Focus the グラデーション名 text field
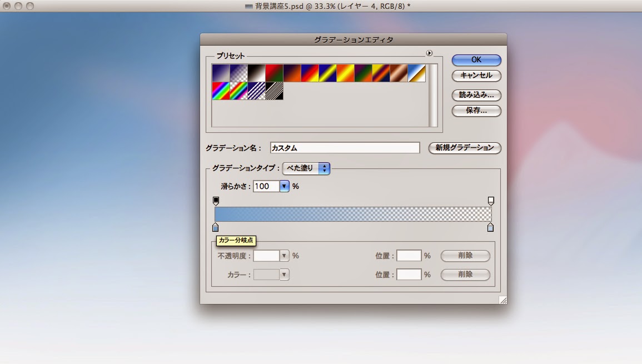The height and width of the screenshot is (364, 642). 345,148
